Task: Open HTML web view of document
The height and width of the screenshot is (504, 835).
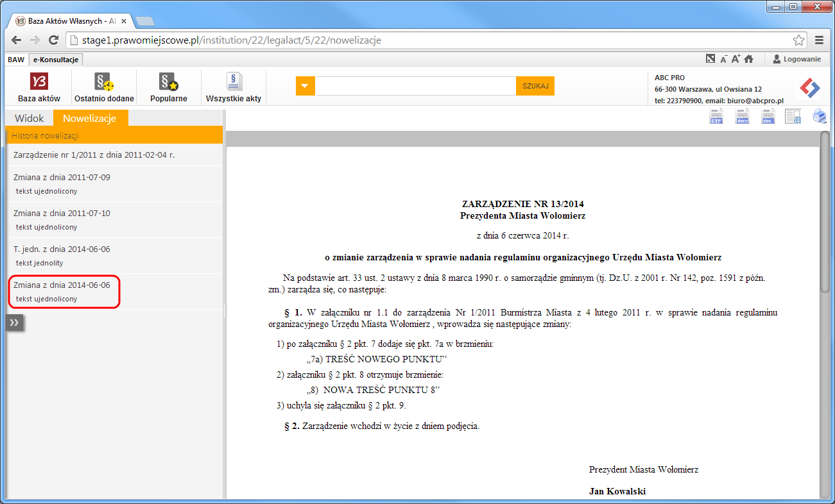Action: [793, 116]
